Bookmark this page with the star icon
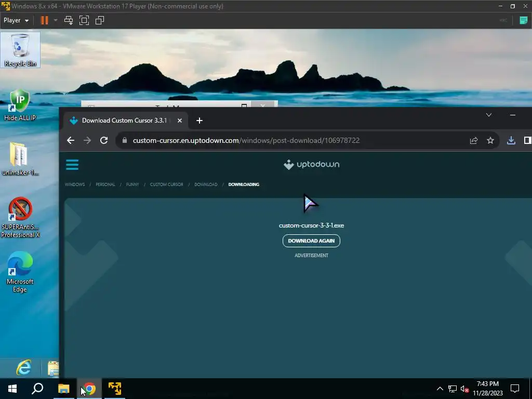Screen dimensions: 532x399 coord(490,140)
